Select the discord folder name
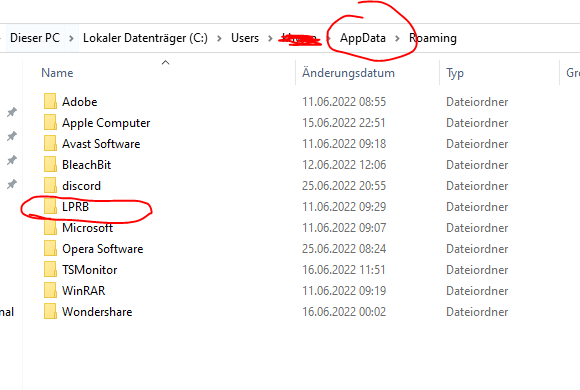This screenshot has height=390, width=580. 81,185
